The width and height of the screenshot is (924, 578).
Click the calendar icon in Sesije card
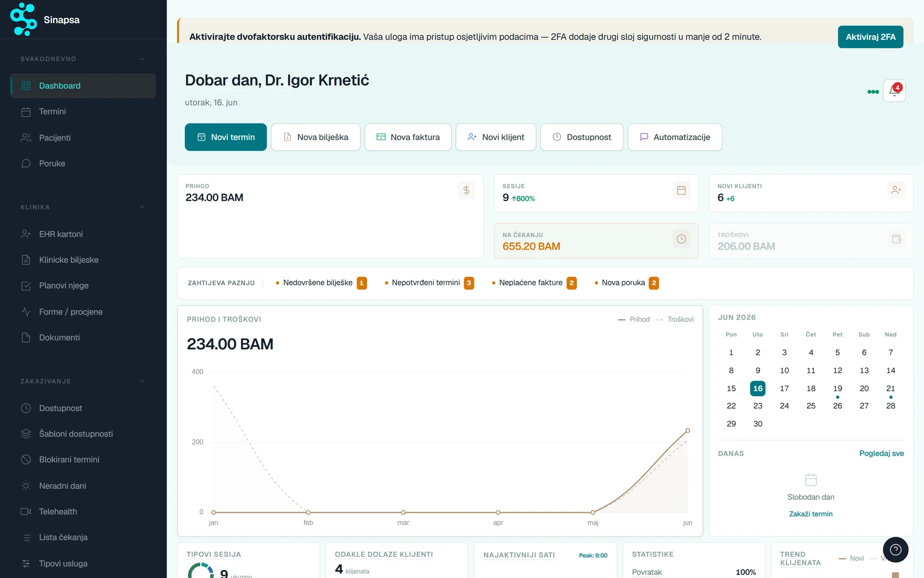(x=681, y=190)
